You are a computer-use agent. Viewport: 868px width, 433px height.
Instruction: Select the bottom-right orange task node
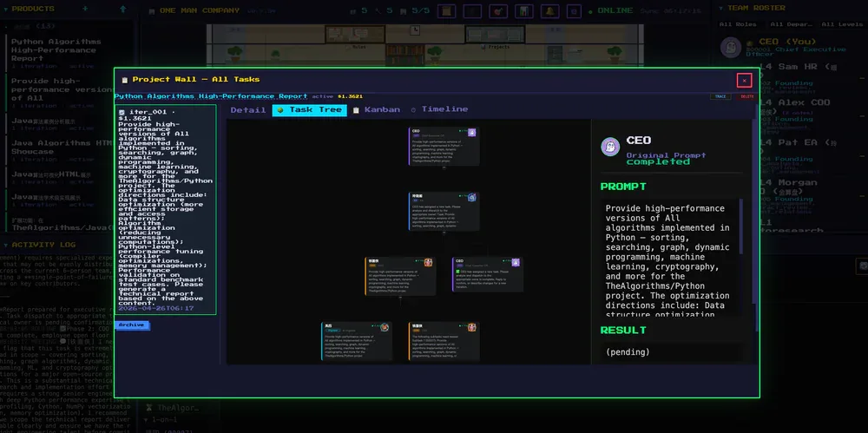click(x=444, y=341)
